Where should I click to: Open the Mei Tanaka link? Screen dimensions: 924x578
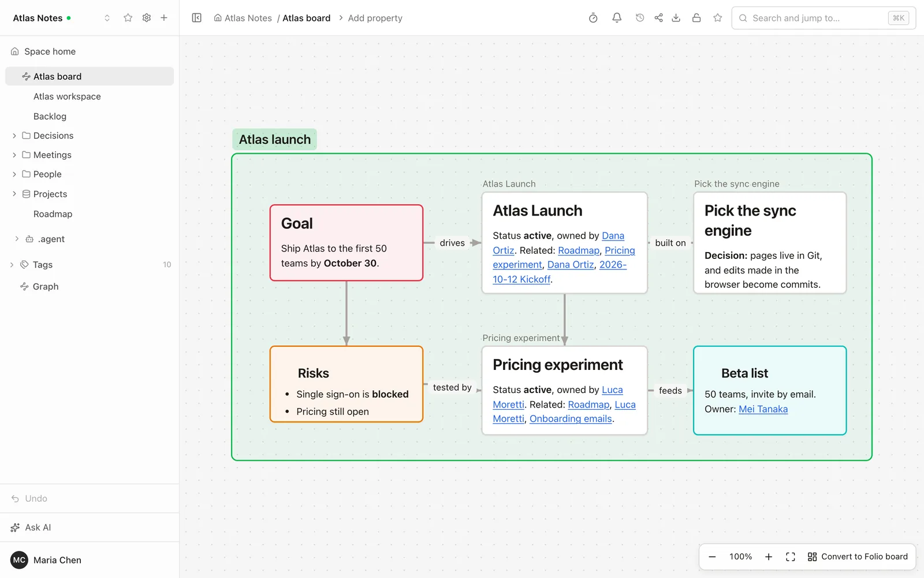click(763, 409)
